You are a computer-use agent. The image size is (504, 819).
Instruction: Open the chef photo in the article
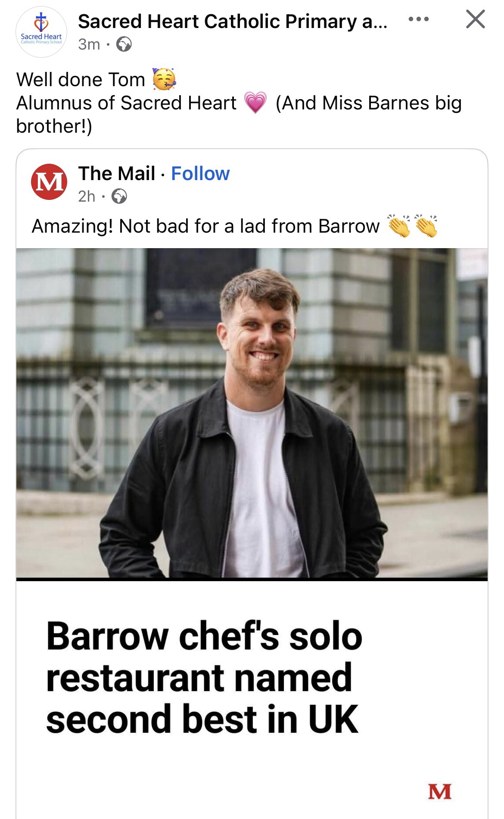pos(252,413)
